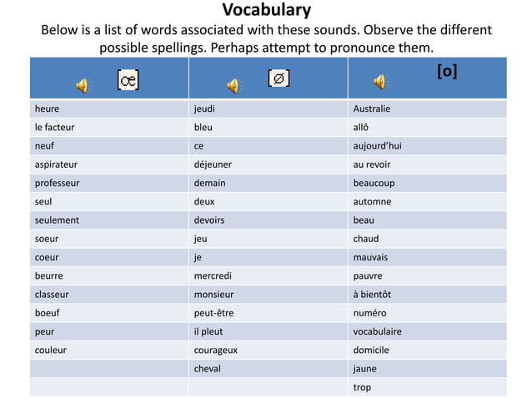Select the 'à bientôt' cell
This screenshot has height=399, width=532.
click(427, 295)
